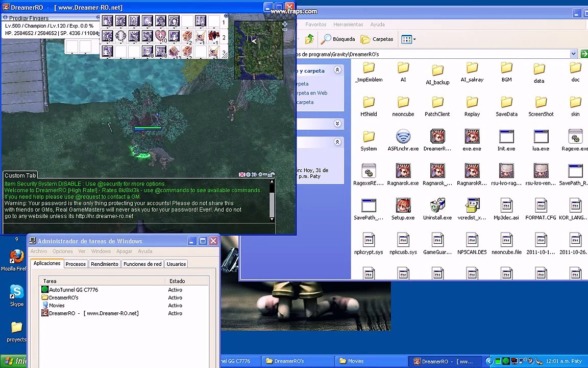Sort task list by Estado column
The height and width of the screenshot is (368, 588).
pyautogui.click(x=187, y=281)
